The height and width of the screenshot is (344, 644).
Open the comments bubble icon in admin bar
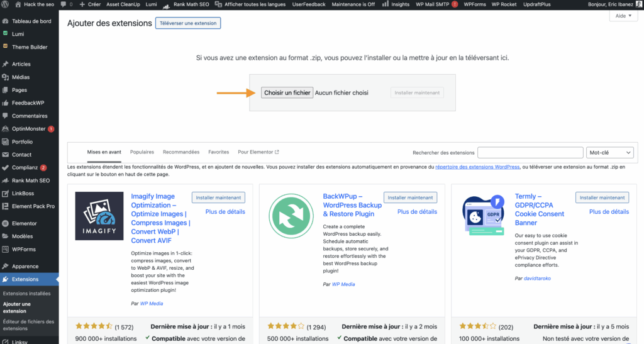tap(64, 4)
